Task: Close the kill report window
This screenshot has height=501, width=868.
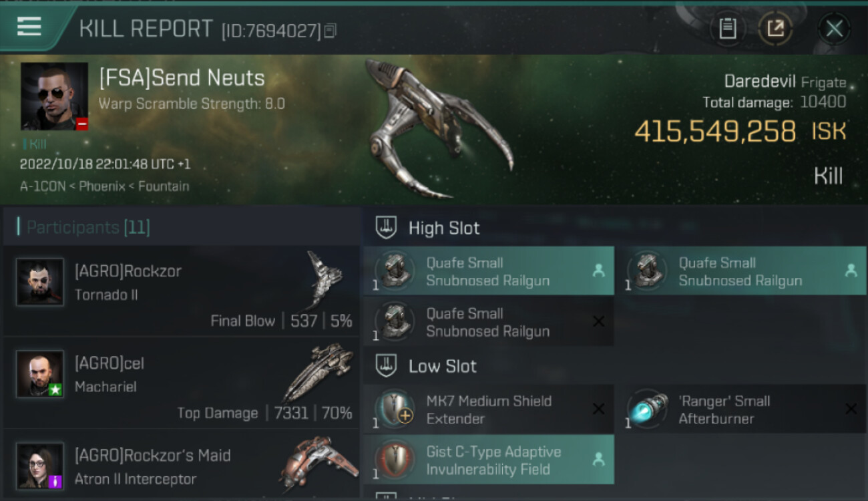Action: pos(834,29)
